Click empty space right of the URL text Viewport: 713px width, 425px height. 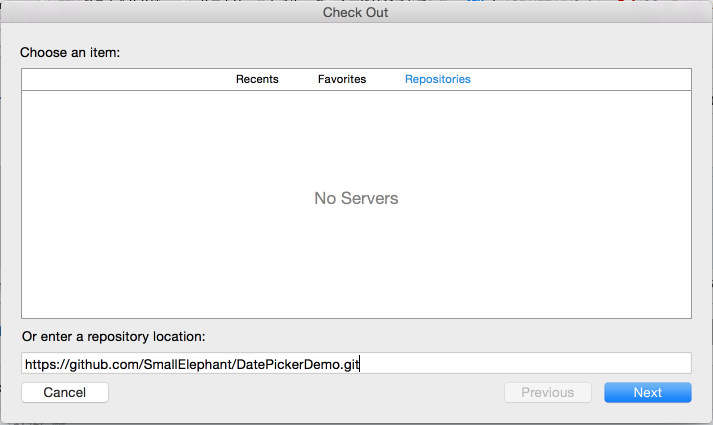[x=520, y=364]
